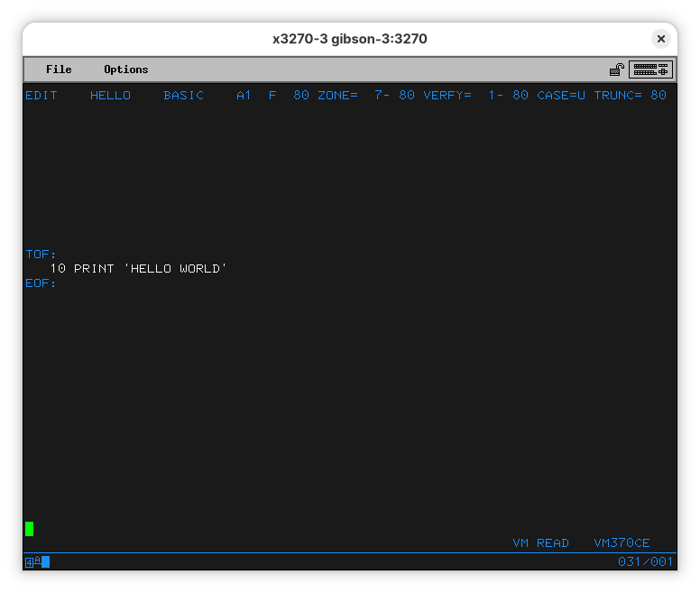Open the on-screen keypad icon
Viewport: 700px width, 593px height.
coord(650,69)
